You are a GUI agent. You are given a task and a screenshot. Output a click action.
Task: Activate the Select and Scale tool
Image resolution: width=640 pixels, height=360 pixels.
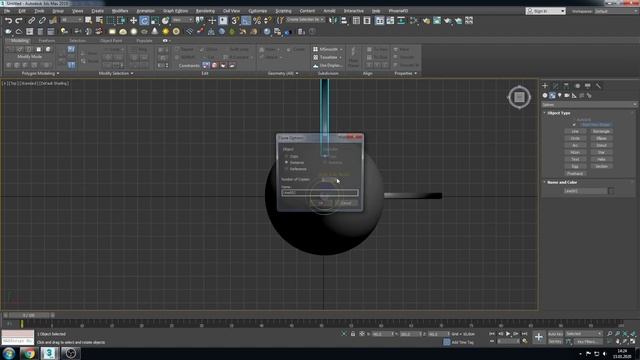pyautogui.click(x=155, y=20)
